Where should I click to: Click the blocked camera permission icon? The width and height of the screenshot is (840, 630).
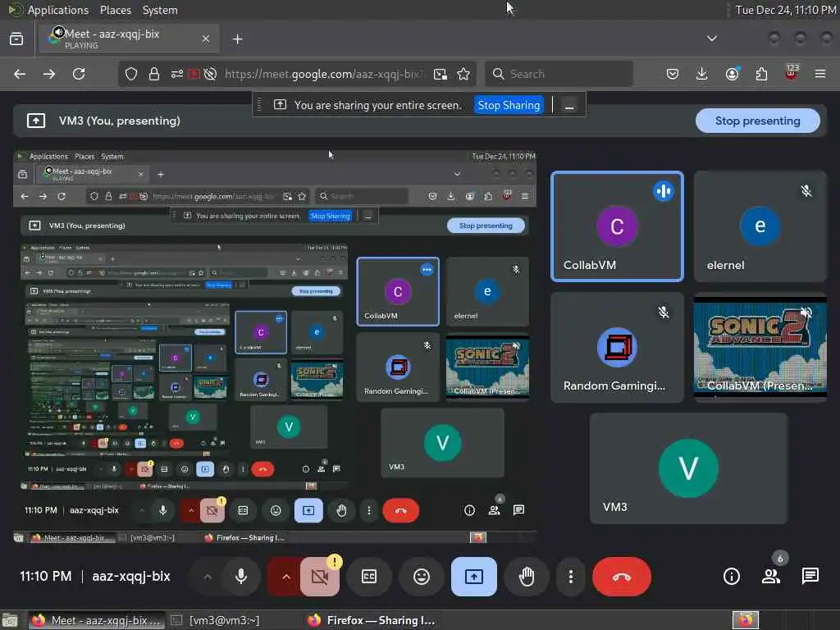pos(210,74)
